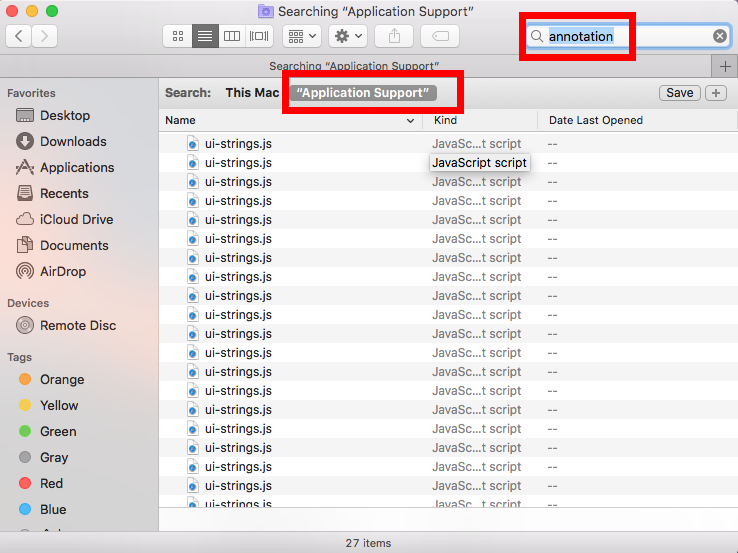Switch to column view mode
The image size is (738, 553).
pos(232,36)
